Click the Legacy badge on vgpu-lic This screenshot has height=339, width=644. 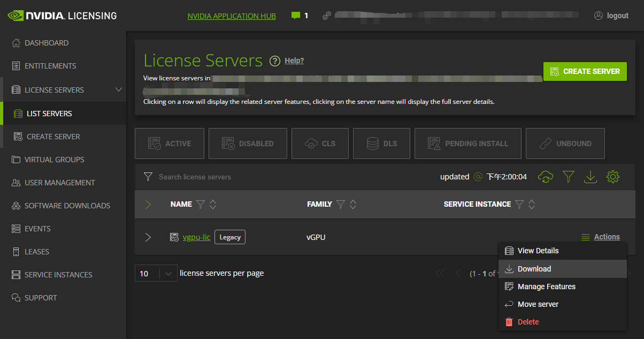(x=230, y=237)
